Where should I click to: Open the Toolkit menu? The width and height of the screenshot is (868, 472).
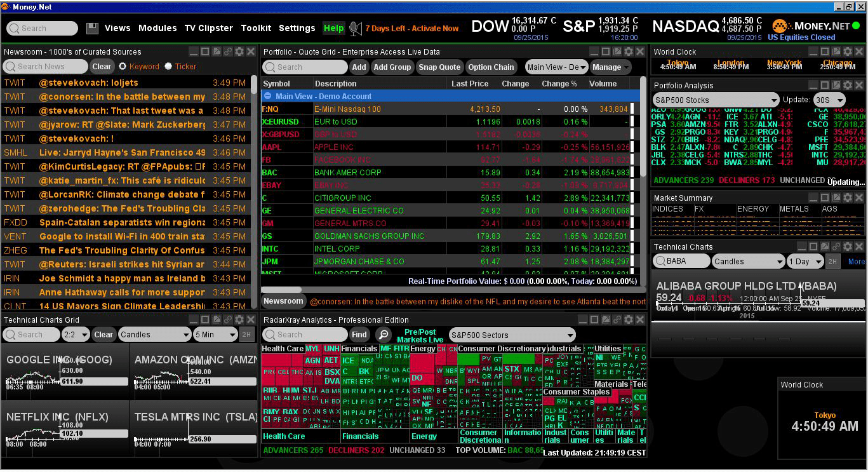coord(256,28)
